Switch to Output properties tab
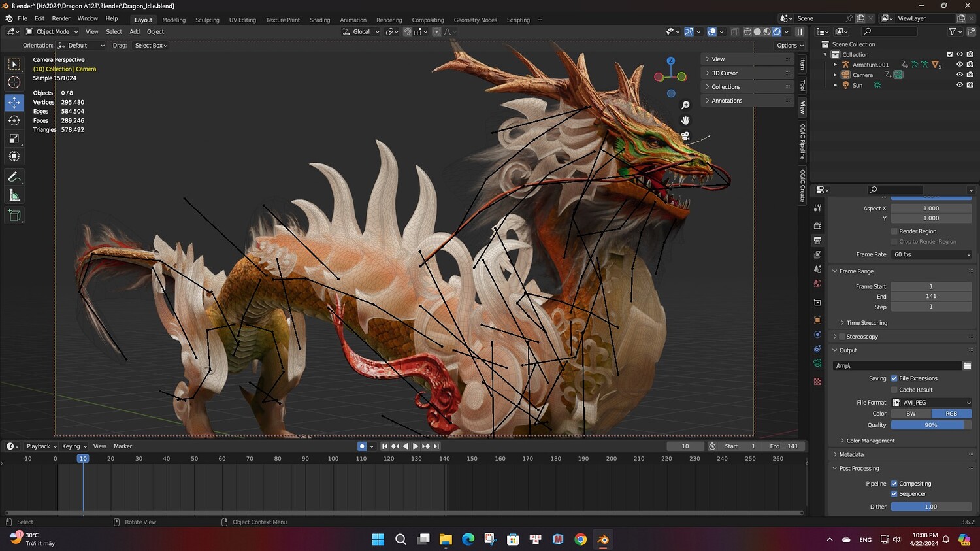980x551 pixels. 817,241
